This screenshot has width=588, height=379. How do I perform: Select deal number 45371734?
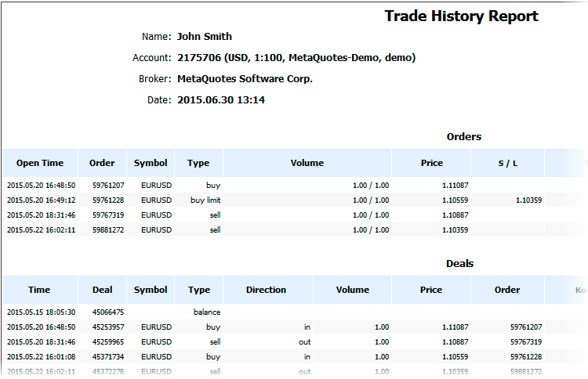point(108,357)
